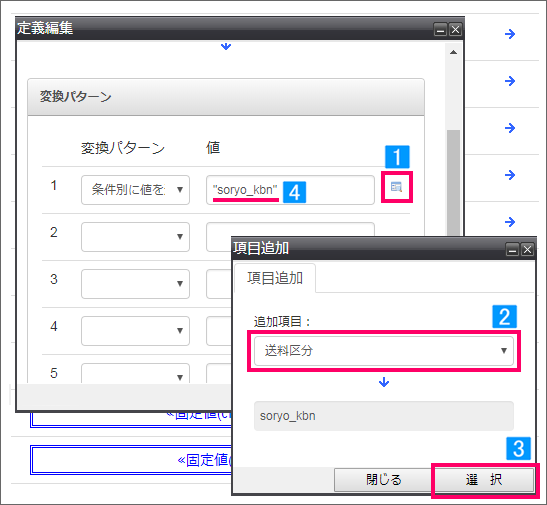Open row 1 conversion pattern dropdown 条件別に値を
Viewport: 547px width, 505px height.
pyautogui.click(x=135, y=190)
